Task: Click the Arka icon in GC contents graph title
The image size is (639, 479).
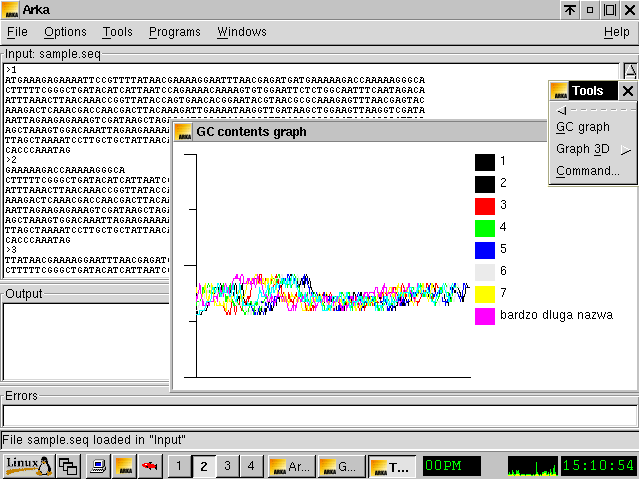Action: (x=183, y=132)
